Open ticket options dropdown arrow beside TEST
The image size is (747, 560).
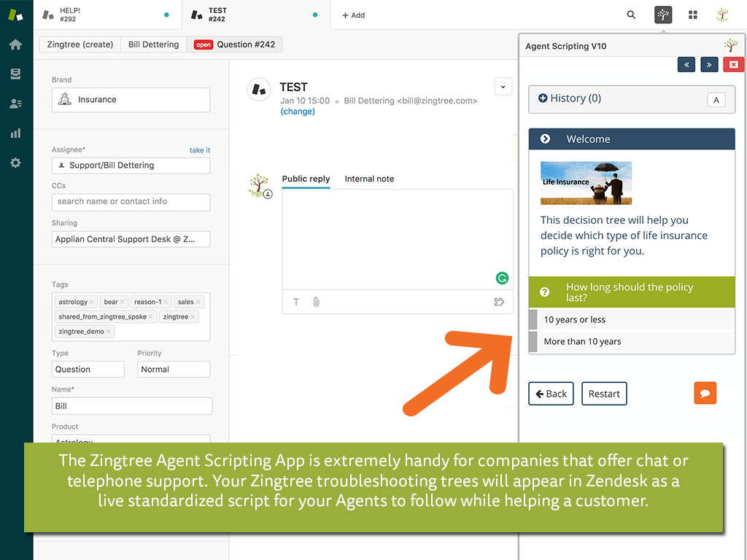tap(503, 86)
